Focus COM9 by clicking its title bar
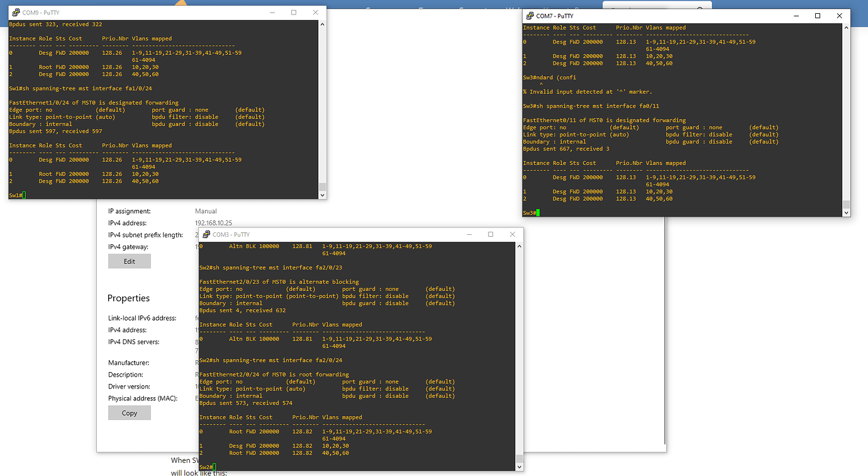The height and width of the screenshot is (476, 868). (x=157, y=12)
